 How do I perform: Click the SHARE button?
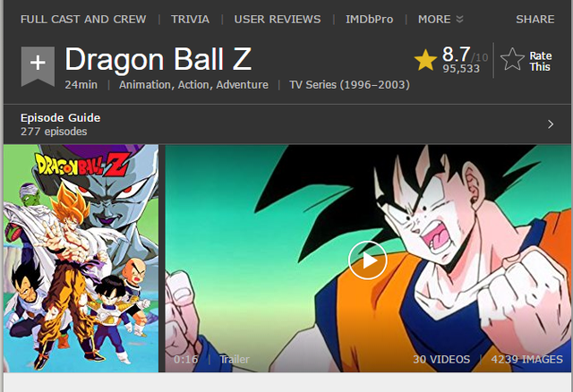coord(535,19)
